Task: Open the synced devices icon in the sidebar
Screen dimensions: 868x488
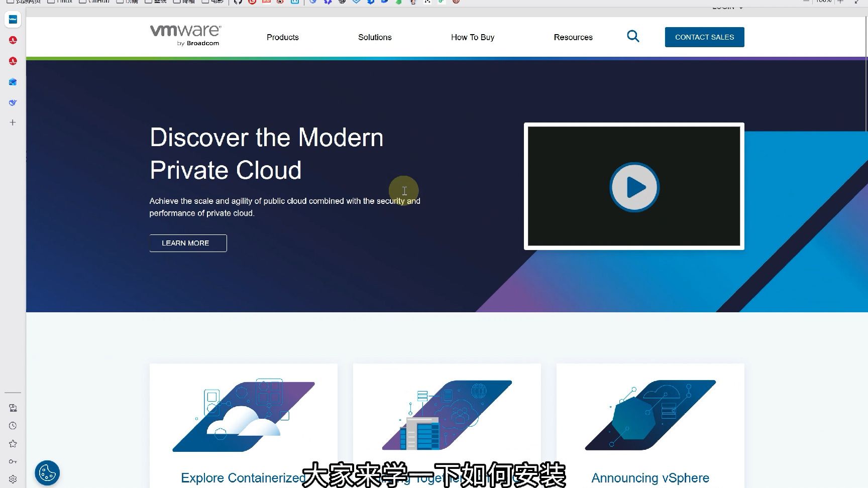Action: tap(13, 408)
